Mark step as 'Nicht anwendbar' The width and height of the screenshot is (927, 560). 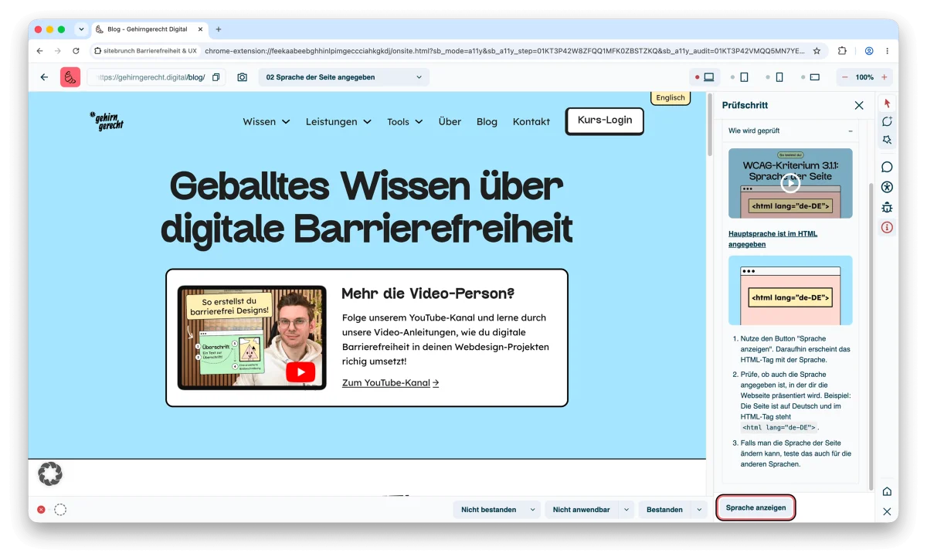click(x=581, y=510)
